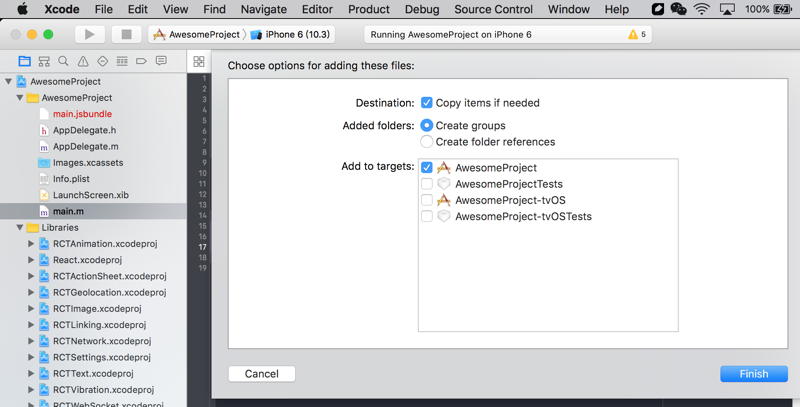Open the Editor menu
This screenshot has height=407, width=800.
(317, 9)
